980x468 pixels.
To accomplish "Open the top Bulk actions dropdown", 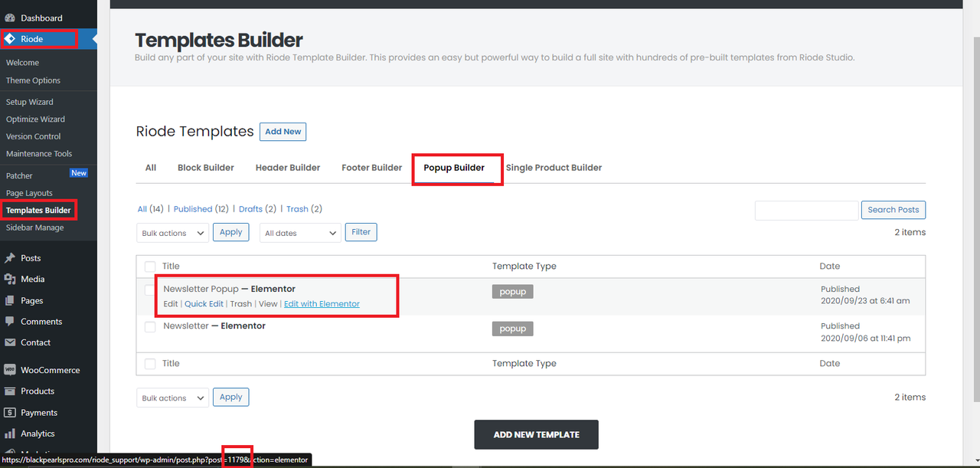I will [172, 233].
